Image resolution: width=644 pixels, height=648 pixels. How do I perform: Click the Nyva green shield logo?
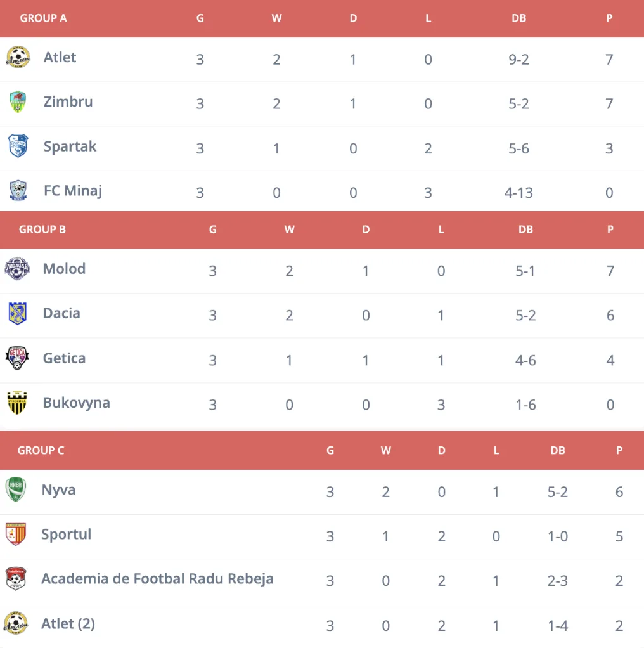(16, 490)
